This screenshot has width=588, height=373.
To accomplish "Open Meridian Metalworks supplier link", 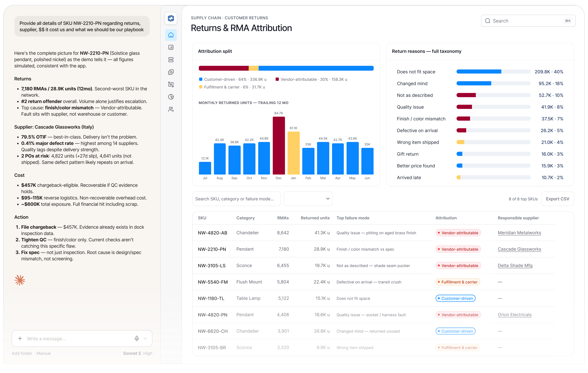I will click(519, 233).
